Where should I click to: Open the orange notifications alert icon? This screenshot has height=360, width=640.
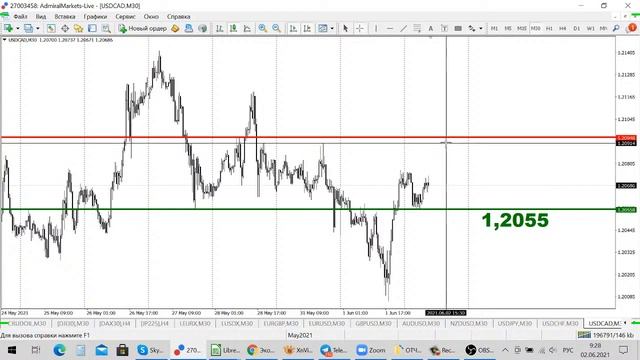[632, 28]
